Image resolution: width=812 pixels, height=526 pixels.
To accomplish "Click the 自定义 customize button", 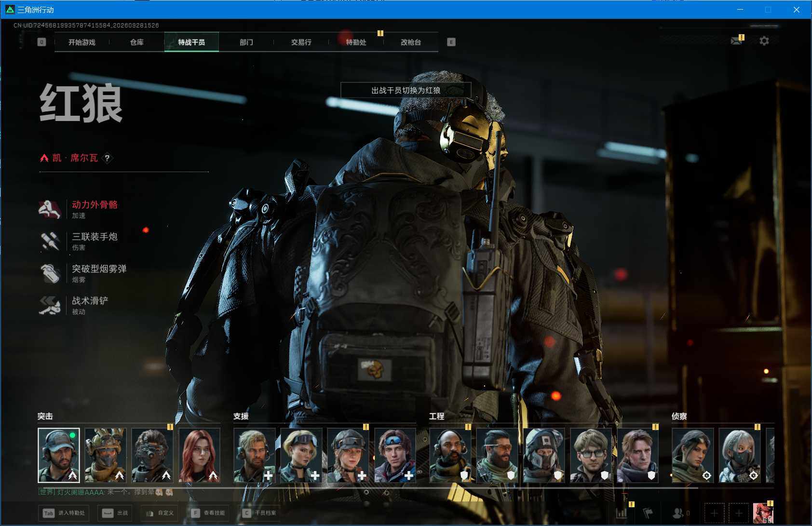I will pos(160,513).
